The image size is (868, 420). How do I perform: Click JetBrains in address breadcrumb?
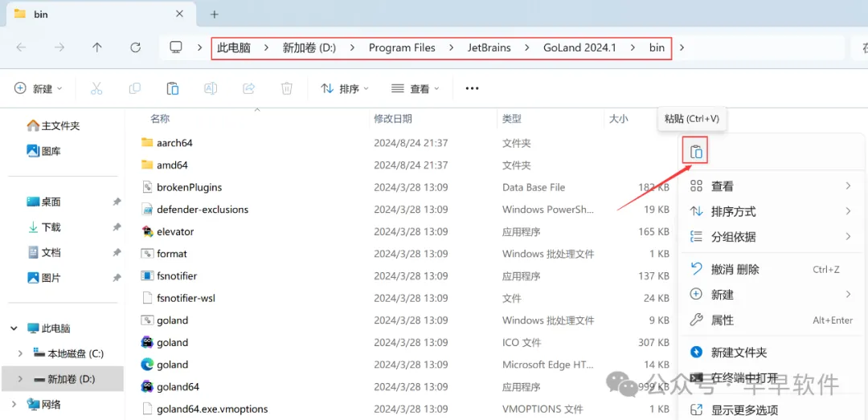(489, 47)
